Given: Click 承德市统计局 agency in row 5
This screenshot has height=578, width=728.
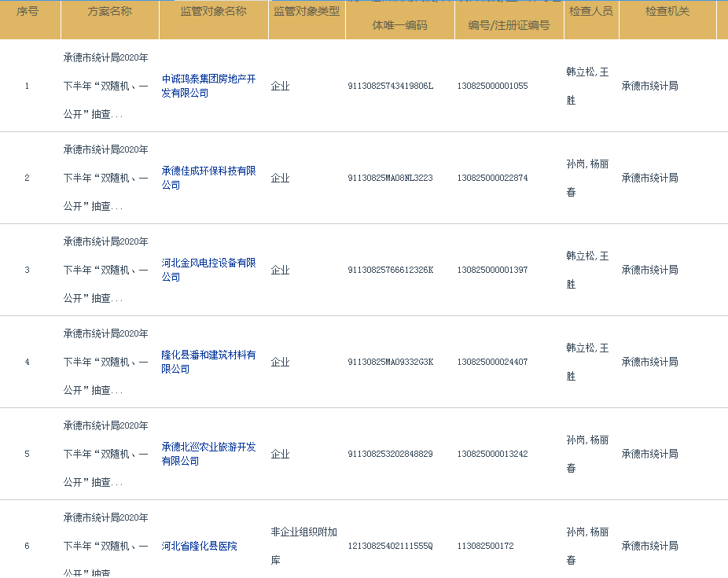Looking at the screenshot, I should coord(650,454).
